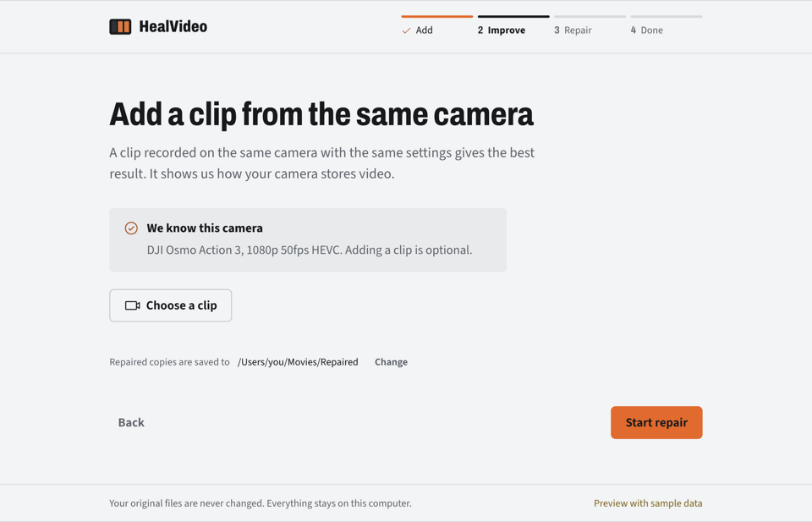This screenshot has width=812, height=522.
Task: Select the Improve step
Action: 513,26
